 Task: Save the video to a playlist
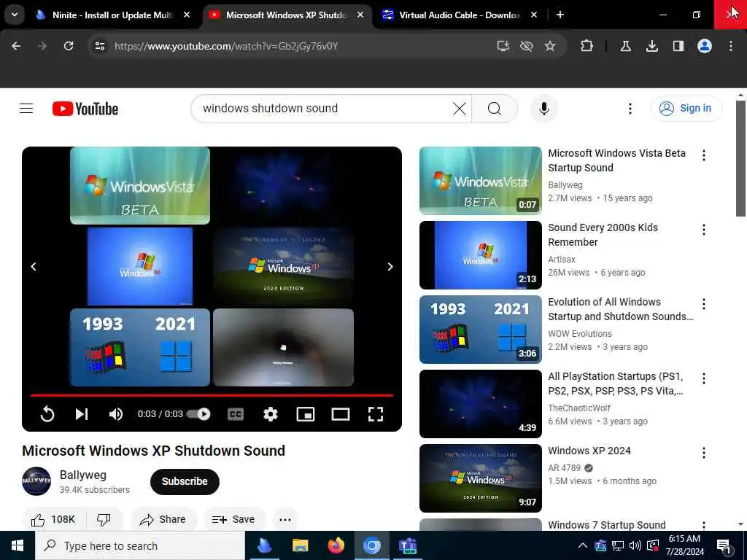click(233, 519)
